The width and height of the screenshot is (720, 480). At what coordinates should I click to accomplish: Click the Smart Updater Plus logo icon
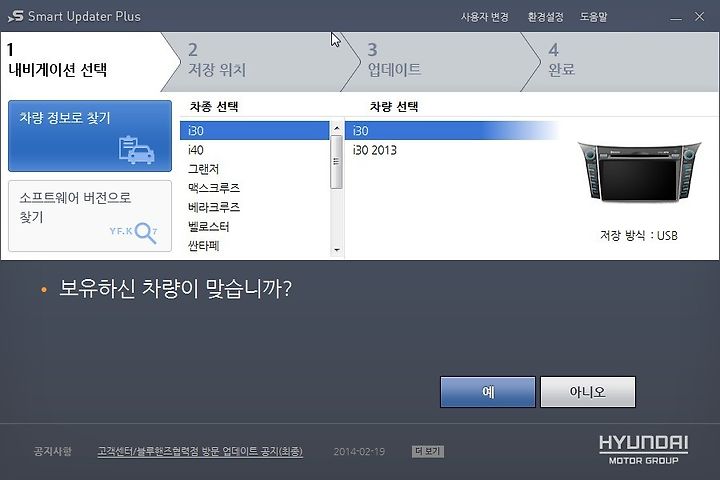pos(16,17)
